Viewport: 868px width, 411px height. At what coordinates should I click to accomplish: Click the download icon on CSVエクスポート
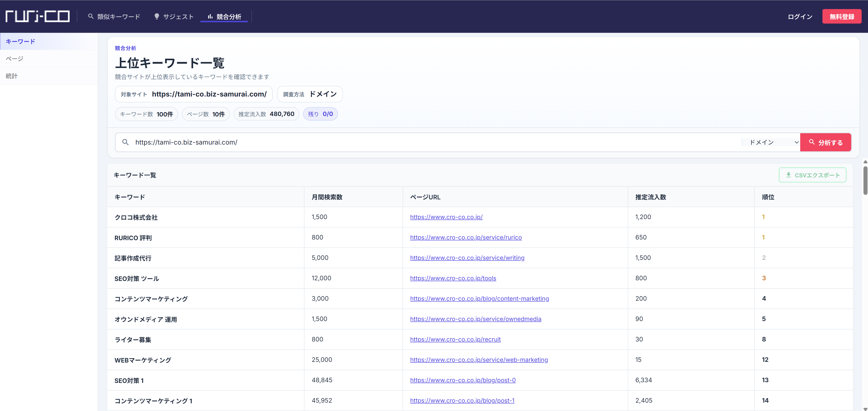pyautogui.click(x=788, y=175)
